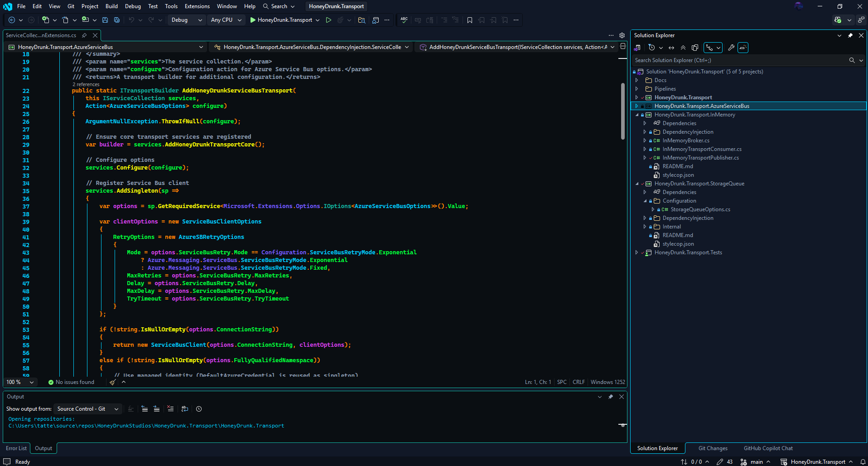Image resolution: width=868 pixels, height=466 pixels.
Task: Pin the Solution Explorer window
Action: pos(850,35)
